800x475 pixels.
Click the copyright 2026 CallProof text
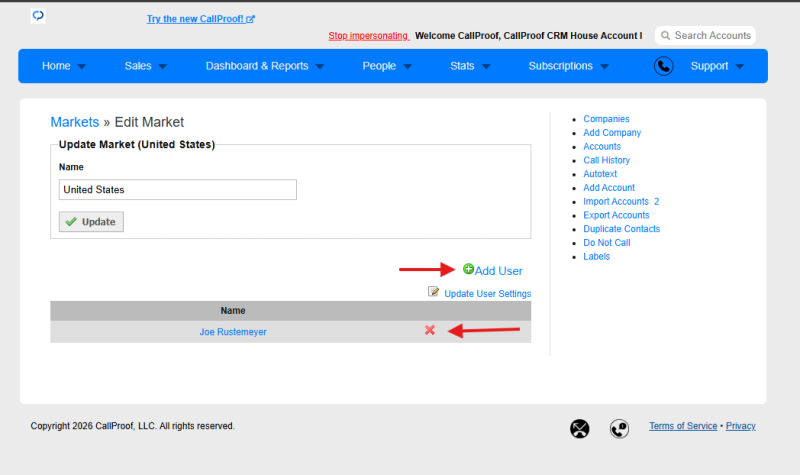[x=133, y=426]
